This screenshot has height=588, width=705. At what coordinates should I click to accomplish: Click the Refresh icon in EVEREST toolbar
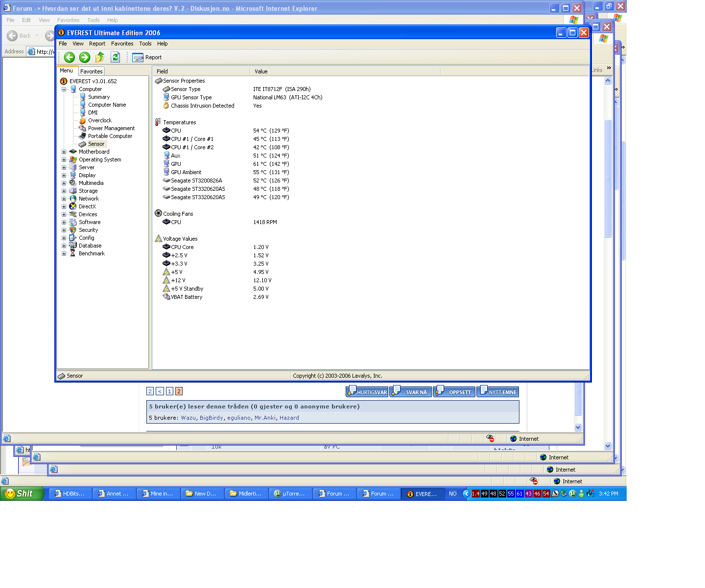coord(116,57)
